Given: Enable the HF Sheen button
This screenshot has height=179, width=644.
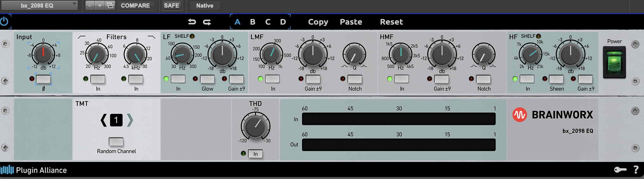Looking at the screenshot, I should point(556,79).
